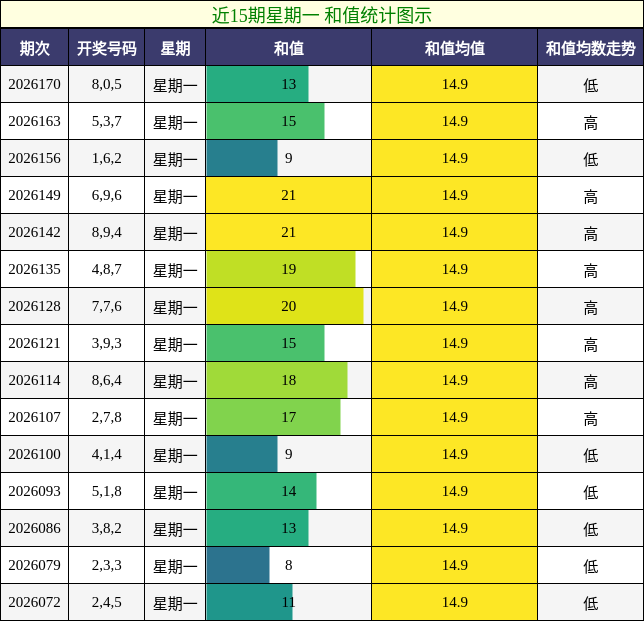The width and height of the screenshot is (644, 621).
Task: Click winning numbers 6,9,6
Action: tap(107, 195)
